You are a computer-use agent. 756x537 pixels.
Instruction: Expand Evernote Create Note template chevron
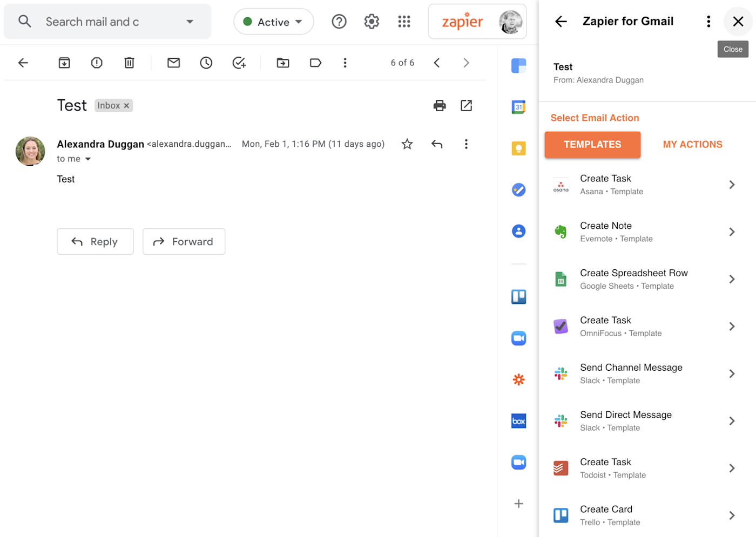(732, 232)
